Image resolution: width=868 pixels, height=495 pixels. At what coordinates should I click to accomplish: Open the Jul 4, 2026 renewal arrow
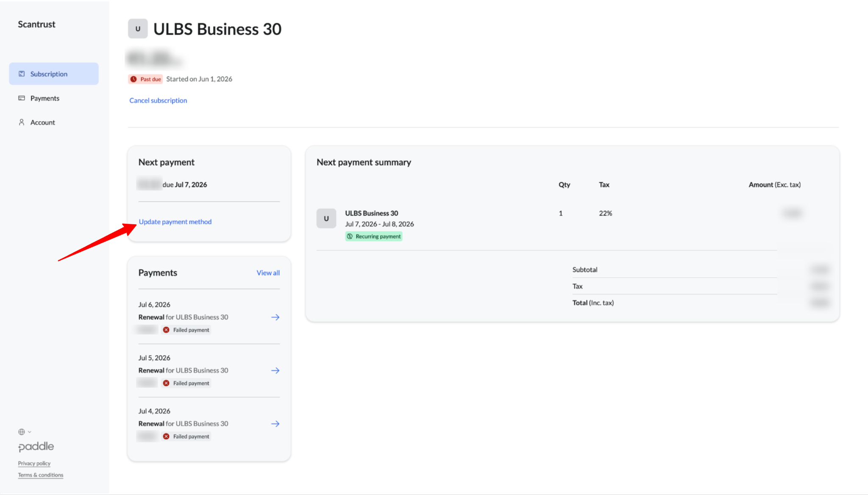tap(275, 424)
